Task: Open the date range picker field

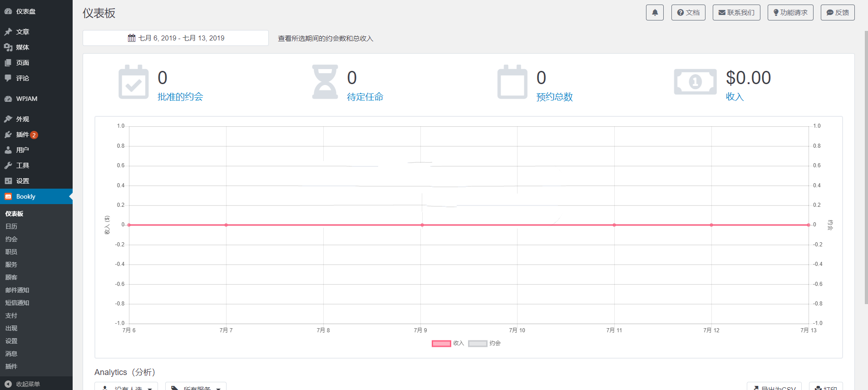Action: click(176, 38)
